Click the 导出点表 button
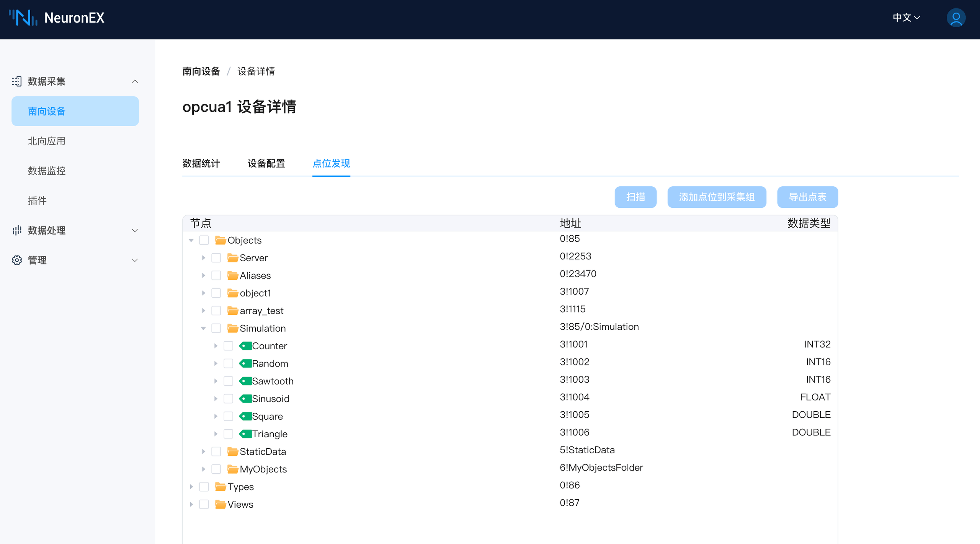 tap(807, 197)
